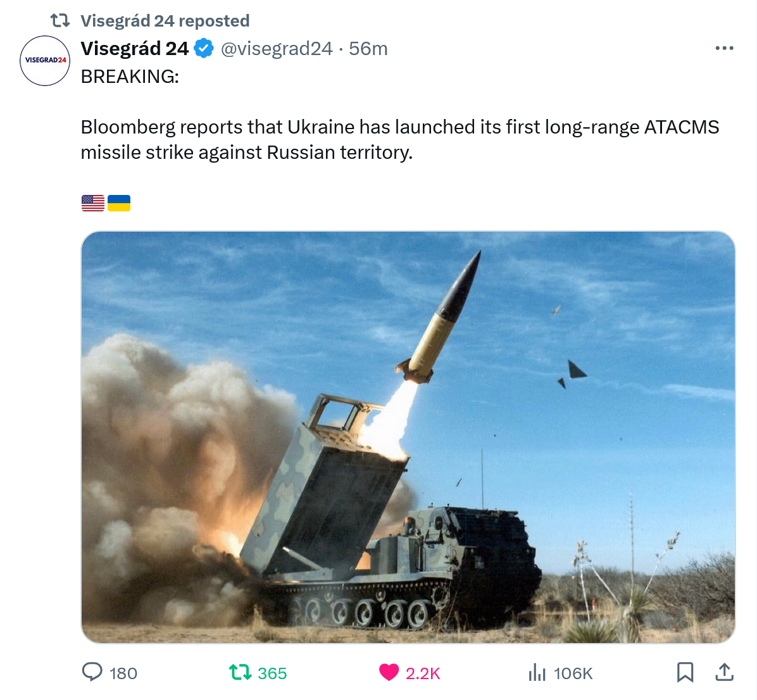Click the "Visegrád 24 reposted" label

pos(165,21)
